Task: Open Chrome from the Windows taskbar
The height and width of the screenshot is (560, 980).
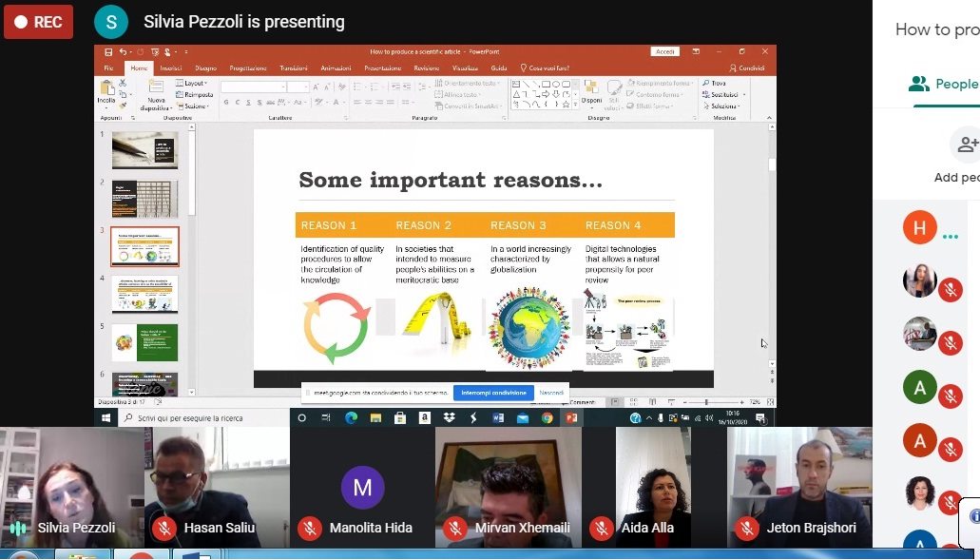Action: 548,417
